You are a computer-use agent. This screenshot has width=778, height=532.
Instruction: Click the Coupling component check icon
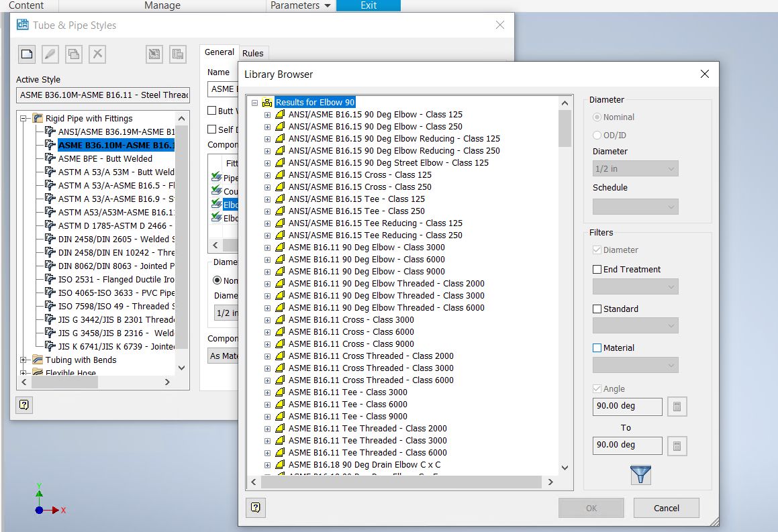(x=216, y=190)
